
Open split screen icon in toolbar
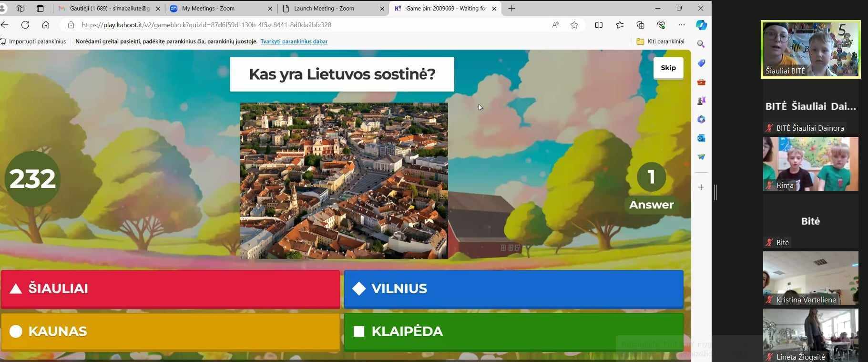tap(599, 25)
